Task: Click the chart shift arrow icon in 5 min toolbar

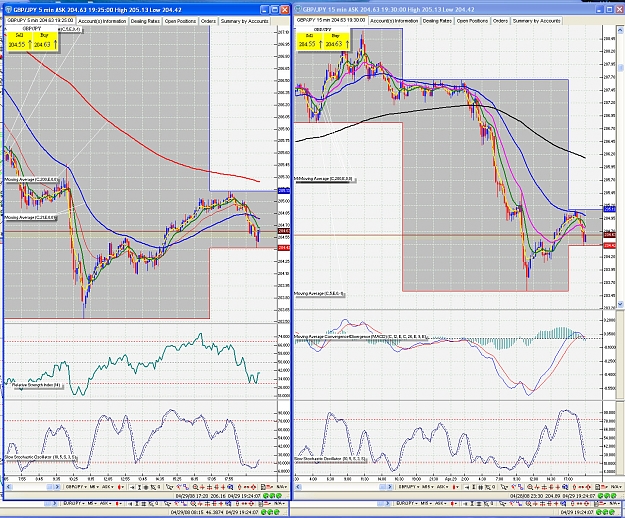Action: coord(132,487)
